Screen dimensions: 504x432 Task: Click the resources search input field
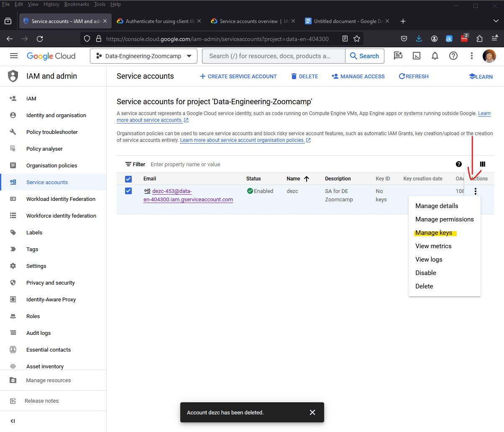[274, 56]
